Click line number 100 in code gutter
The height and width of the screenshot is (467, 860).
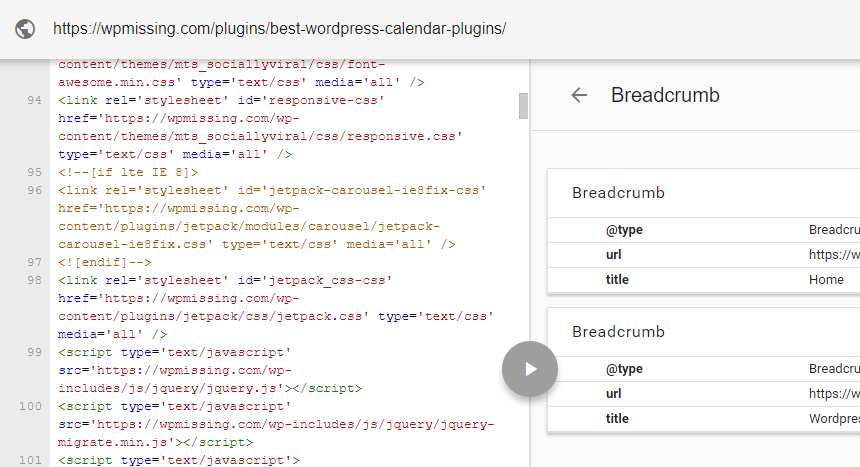[30, 406]
